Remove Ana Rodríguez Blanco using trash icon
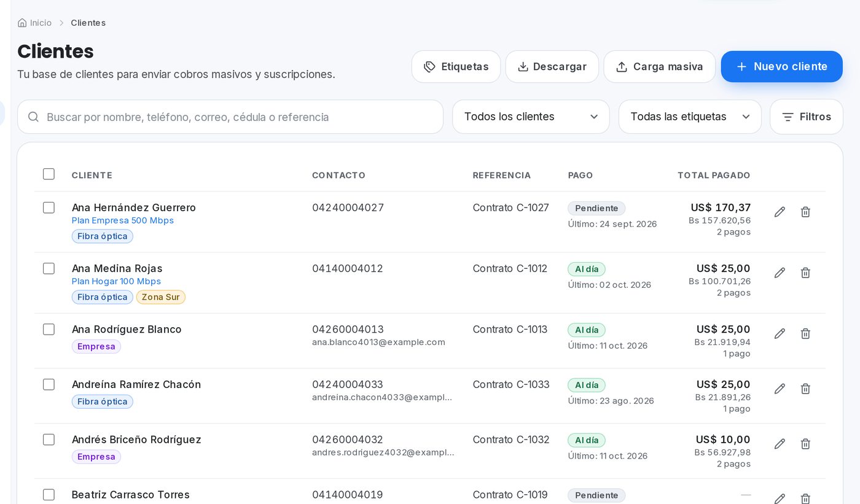 coord(805,333)
